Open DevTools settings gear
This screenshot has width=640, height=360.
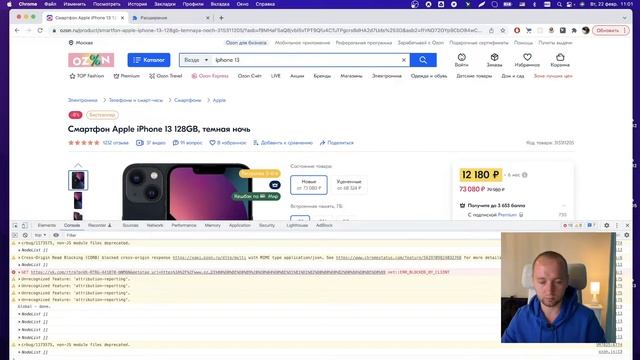click(607, 225)
